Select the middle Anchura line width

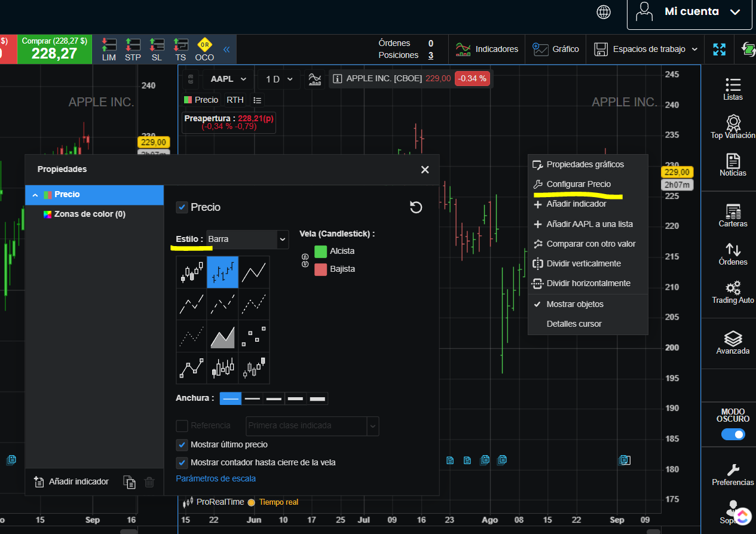coord(274,398)
